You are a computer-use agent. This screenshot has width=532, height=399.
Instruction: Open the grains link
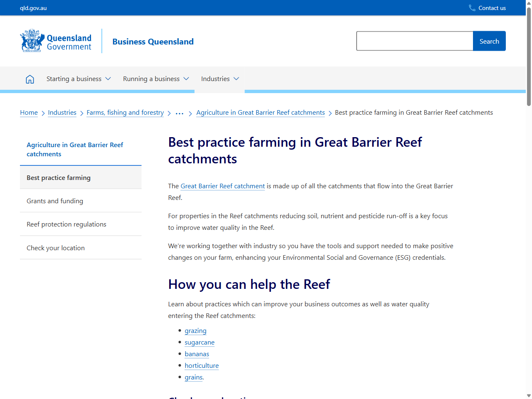(x=193, y=377)
